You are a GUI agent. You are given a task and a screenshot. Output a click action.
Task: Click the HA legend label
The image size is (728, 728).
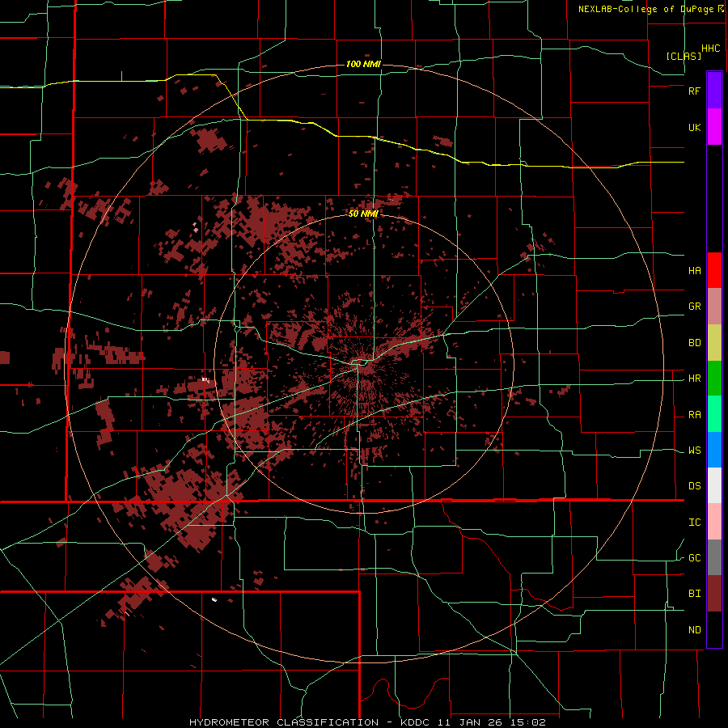tap(694, 270)
